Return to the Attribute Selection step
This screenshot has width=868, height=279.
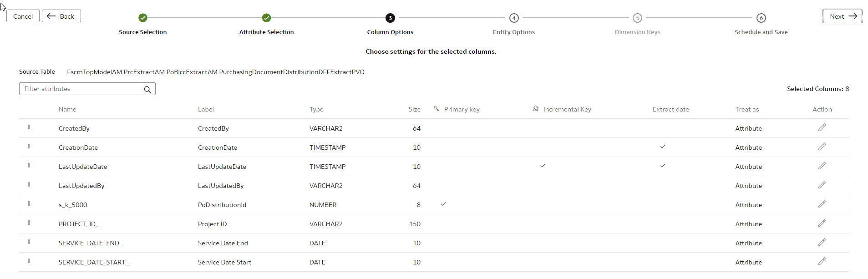(x=266, y=18)
